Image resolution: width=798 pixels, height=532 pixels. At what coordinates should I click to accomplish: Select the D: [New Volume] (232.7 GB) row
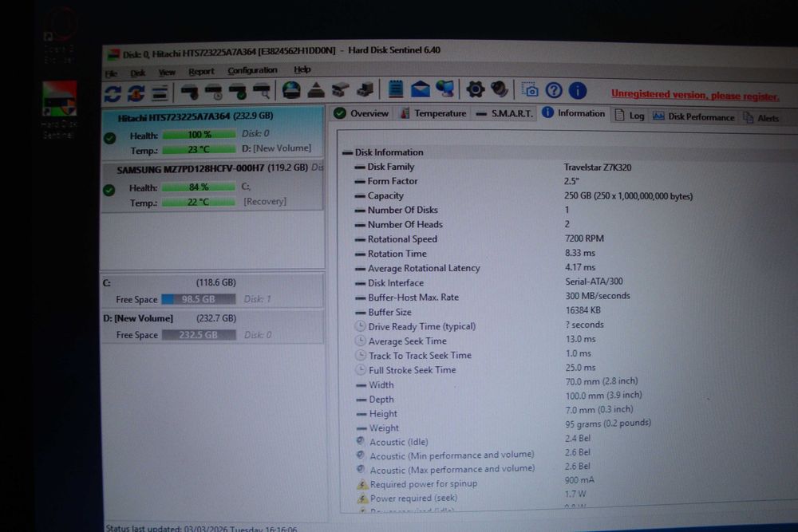212,326
